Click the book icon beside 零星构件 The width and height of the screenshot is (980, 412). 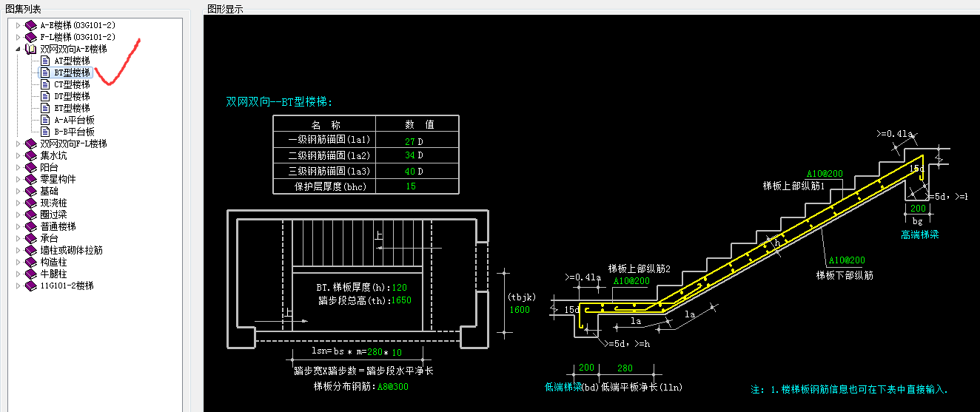[31, 179]
